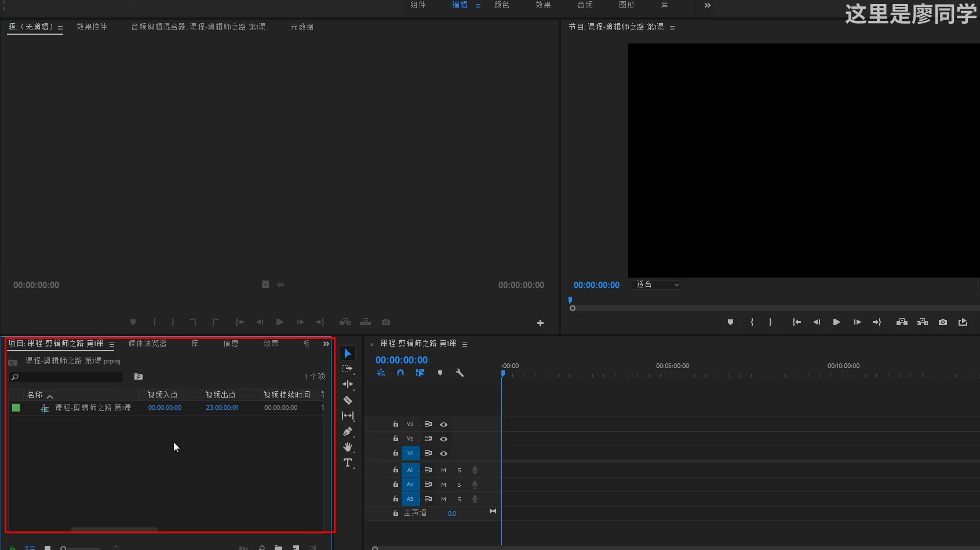Open timeline sequence panel menu
980x550 pixels.
(x=465, y=344)
